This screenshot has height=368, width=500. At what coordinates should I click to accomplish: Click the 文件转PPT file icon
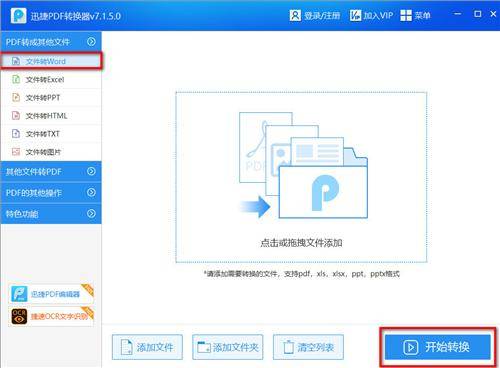coord(16,97)
